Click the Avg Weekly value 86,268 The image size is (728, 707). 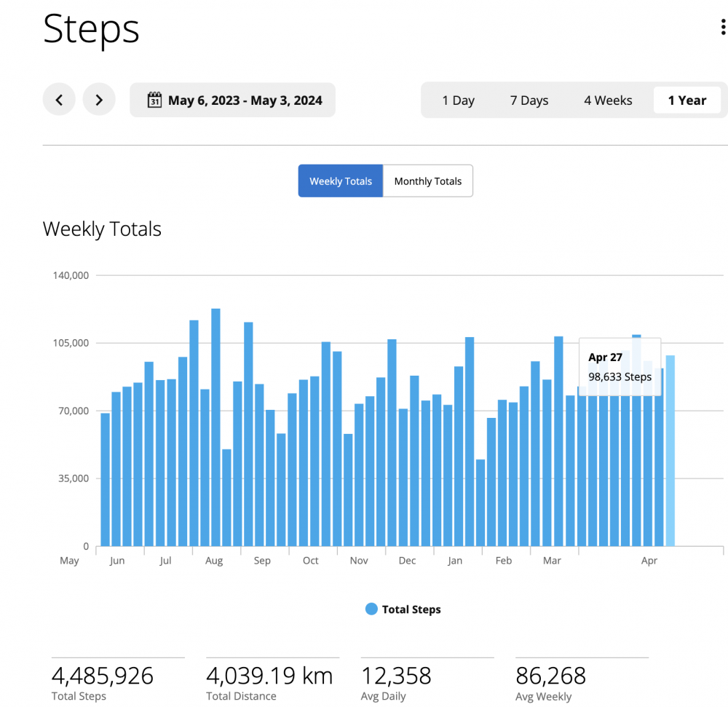(550, 676)
